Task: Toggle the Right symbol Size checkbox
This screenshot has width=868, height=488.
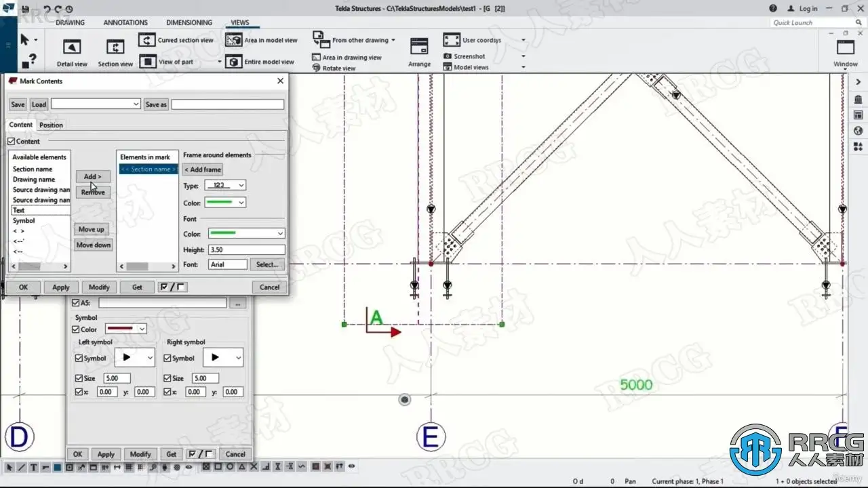Action: coord(167,378)
